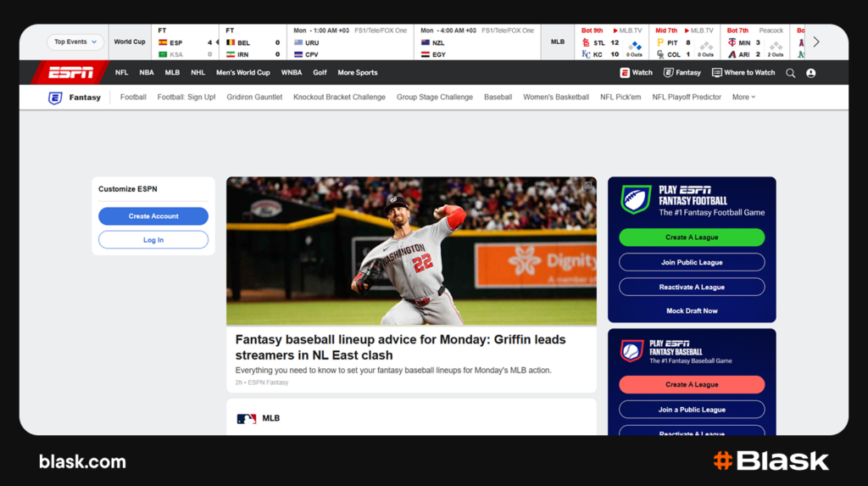Viewport: 868px width, 486px height.
Task: Open the Men's World Cup menu item
Action: [x=243, y=73]
